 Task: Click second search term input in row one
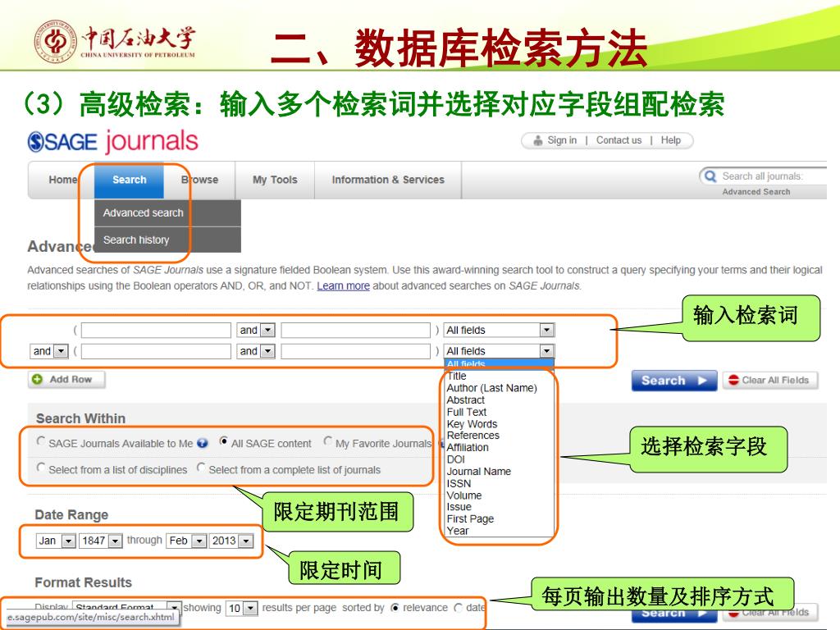356,330
